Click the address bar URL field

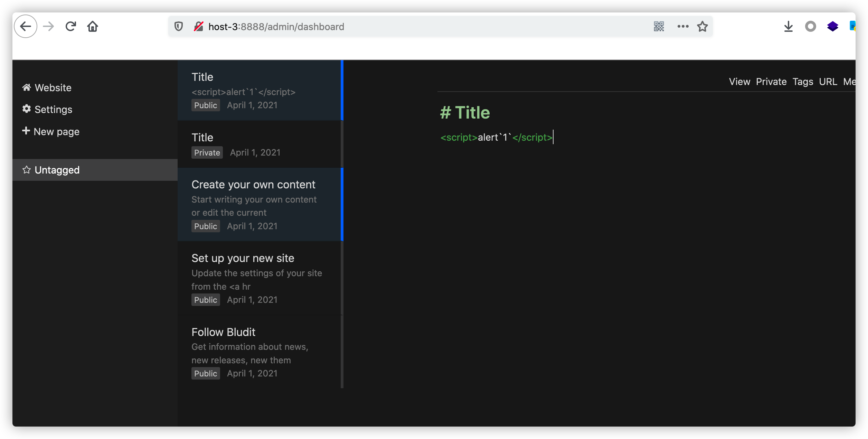coord(415,27)
